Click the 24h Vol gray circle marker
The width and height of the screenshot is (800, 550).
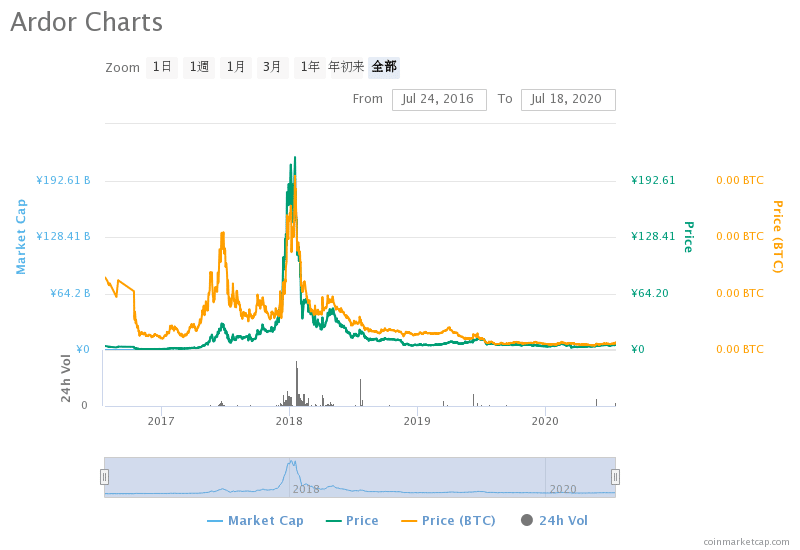(x=527, y=520)
